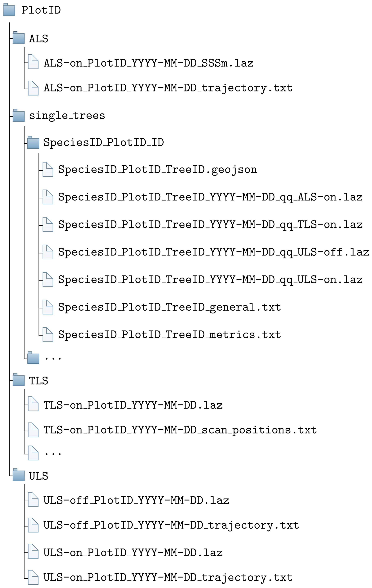Select the TLS folder icon
The width and height of the screenshot is (372, 588).
coord(19,380)
